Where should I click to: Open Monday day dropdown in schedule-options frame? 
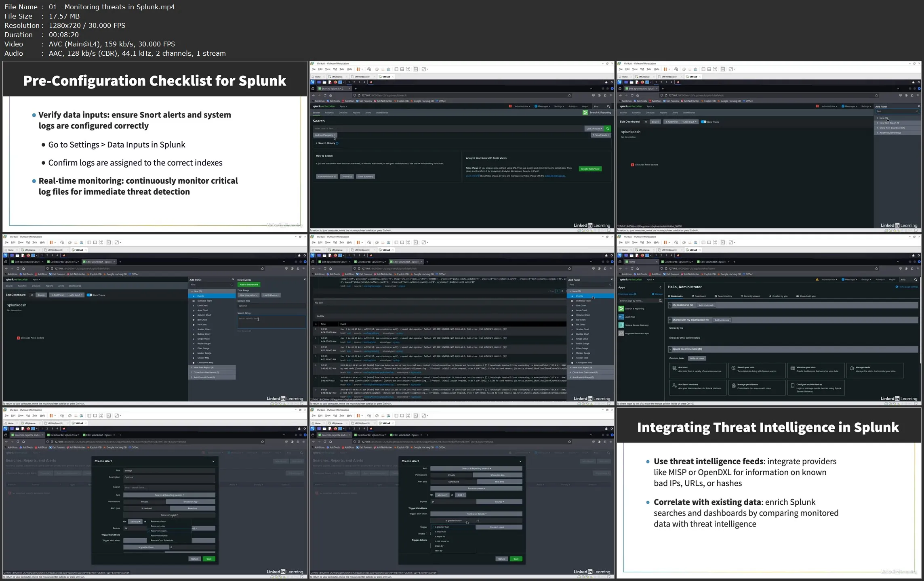(x=135, y=522)
